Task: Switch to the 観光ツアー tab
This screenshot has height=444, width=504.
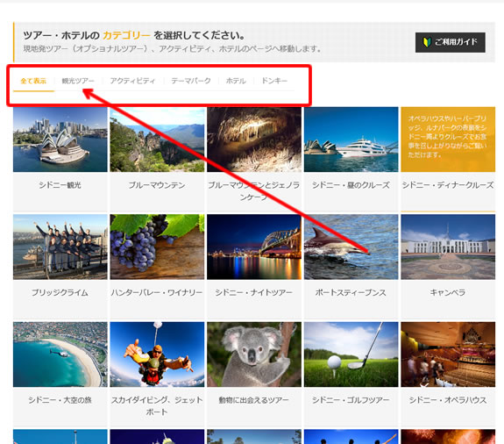Action: [x=78, y=81]
